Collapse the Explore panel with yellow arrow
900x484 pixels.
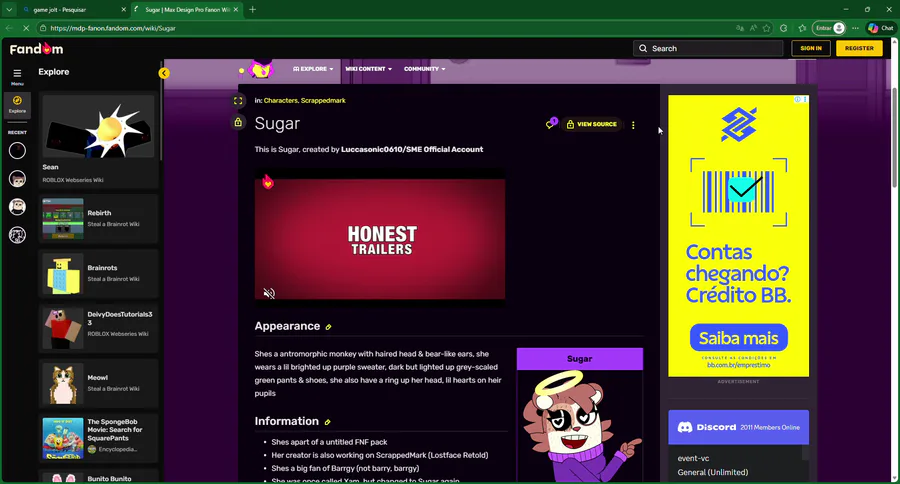tap(164, 73)
